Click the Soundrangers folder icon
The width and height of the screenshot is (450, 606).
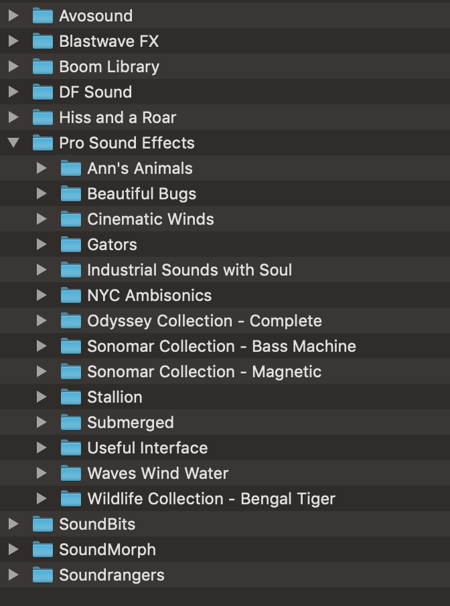[x=43, y=575]
